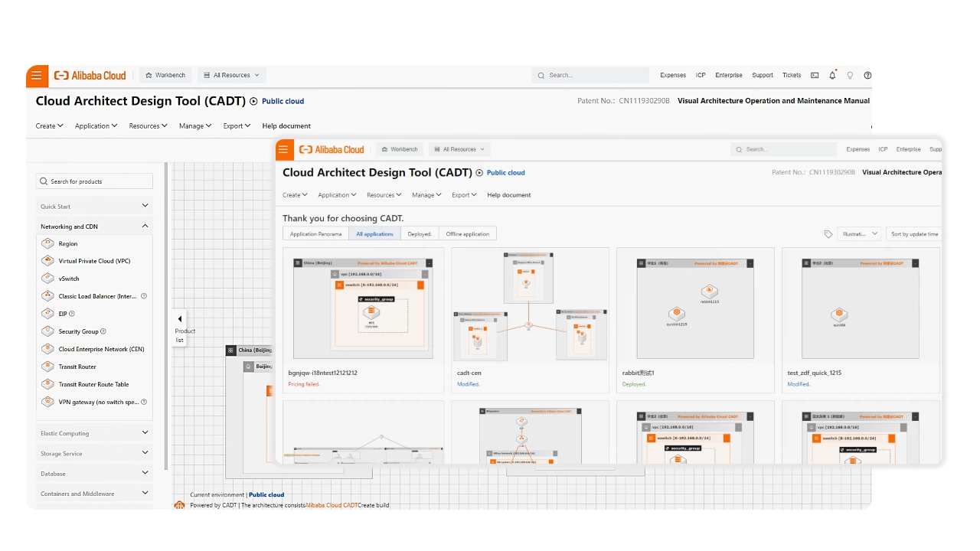Screen dimensions: 980x551
Task: Select the Virtual Private Cloud (VPC) product icon
Action: pos(47,261)
